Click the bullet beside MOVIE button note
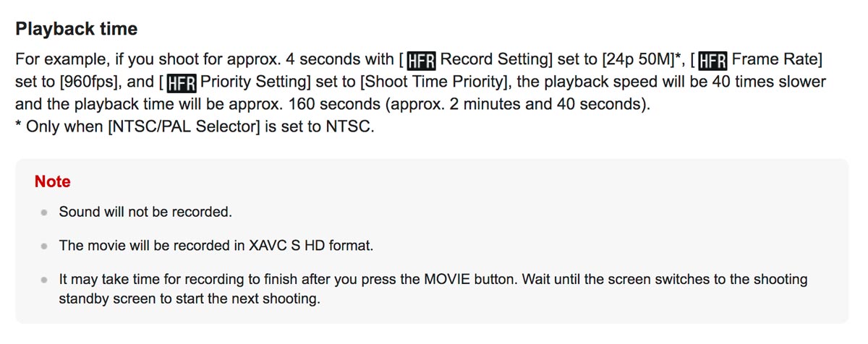The image size is (868, 344). (x=44, y=279)
